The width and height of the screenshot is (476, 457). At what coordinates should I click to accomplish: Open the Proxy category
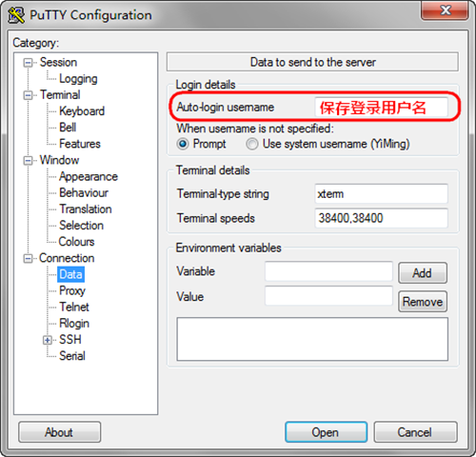click(72, 290)
